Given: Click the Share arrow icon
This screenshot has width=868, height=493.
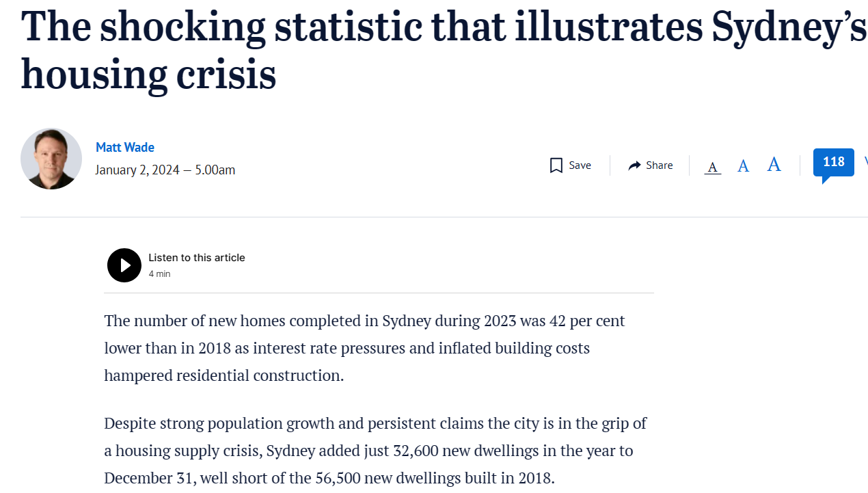Looking at the screenshot, I should pos(634,165).
